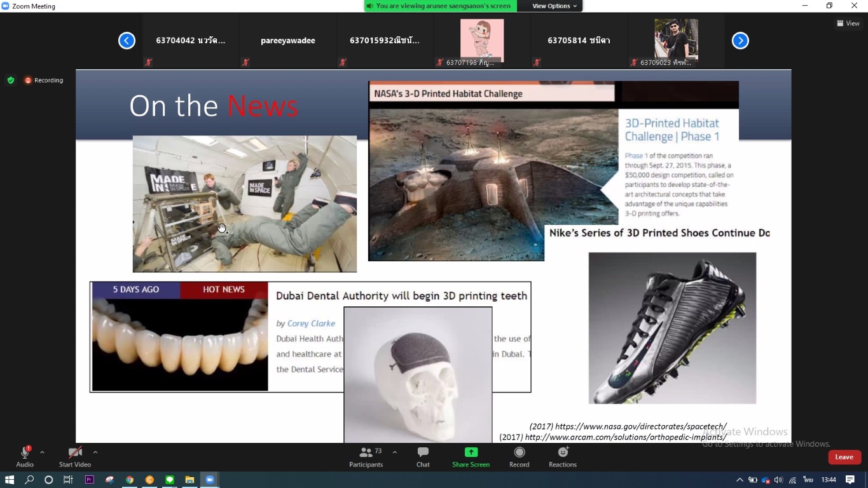This screenshot has height=488, width=868.
Task: Open Cortana circle on taskbar
Action: pos(48,480)
